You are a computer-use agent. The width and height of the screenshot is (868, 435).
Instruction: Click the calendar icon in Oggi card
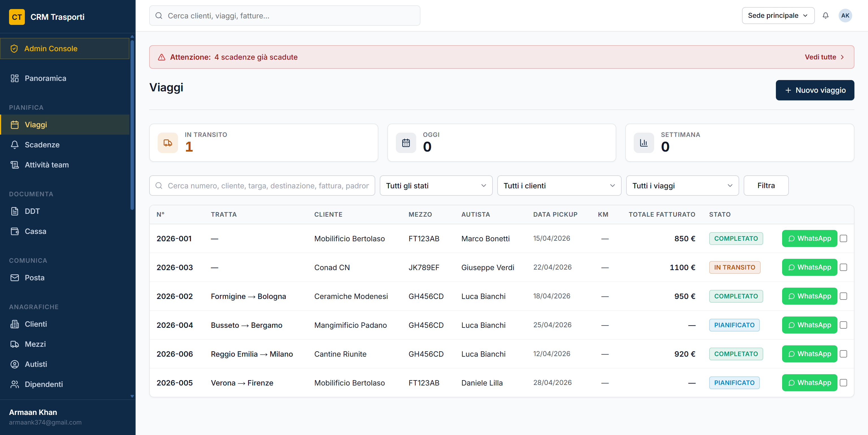(x=406, y=143)
